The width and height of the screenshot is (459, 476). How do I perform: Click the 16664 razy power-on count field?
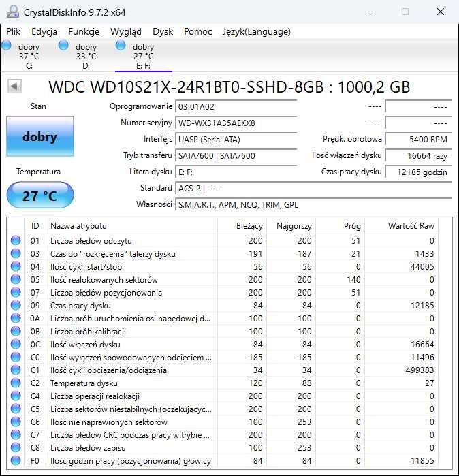click(419, 156)
